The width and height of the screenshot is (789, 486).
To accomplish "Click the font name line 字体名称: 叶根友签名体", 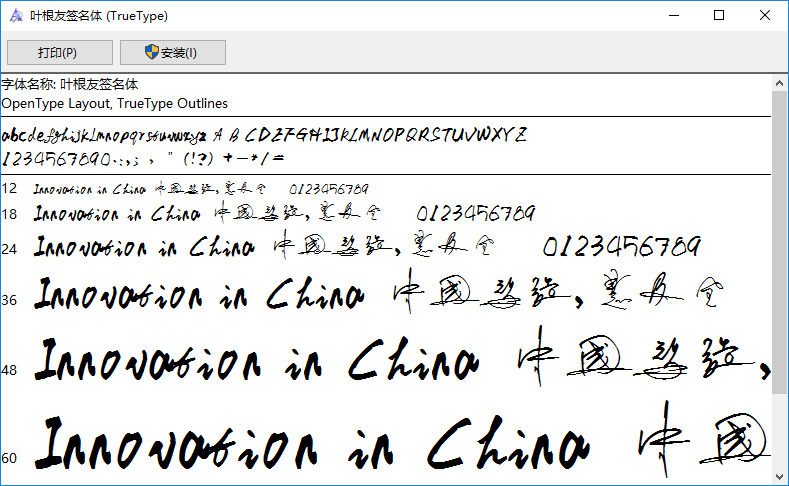I will click(70, 84).
